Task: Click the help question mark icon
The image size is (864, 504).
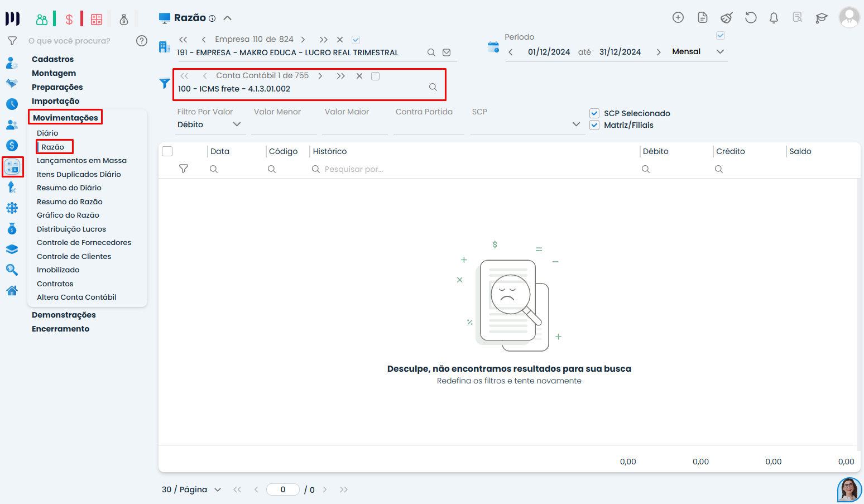Action: [142, 41]
